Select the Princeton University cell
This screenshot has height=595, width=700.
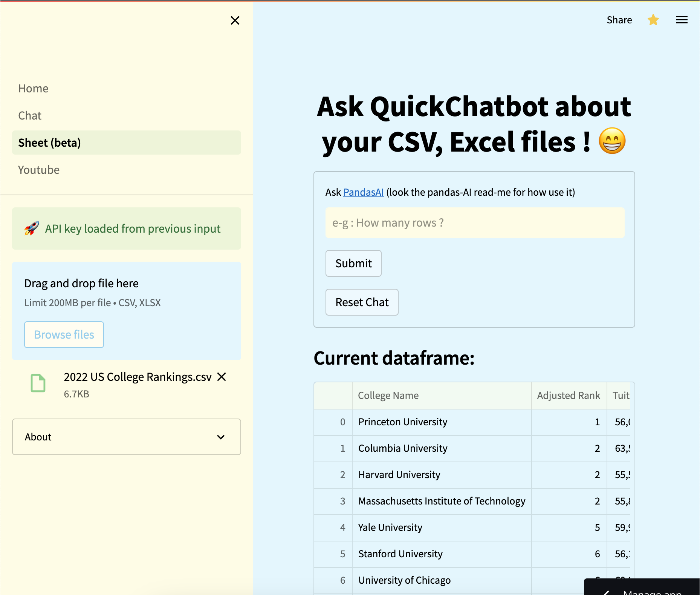click(442, 422)
